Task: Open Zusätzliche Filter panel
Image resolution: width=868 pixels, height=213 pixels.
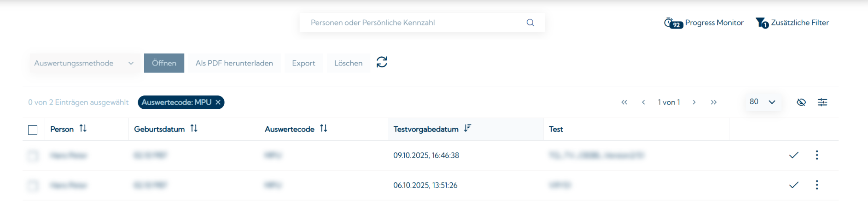Action: click(x=792, y=23)
